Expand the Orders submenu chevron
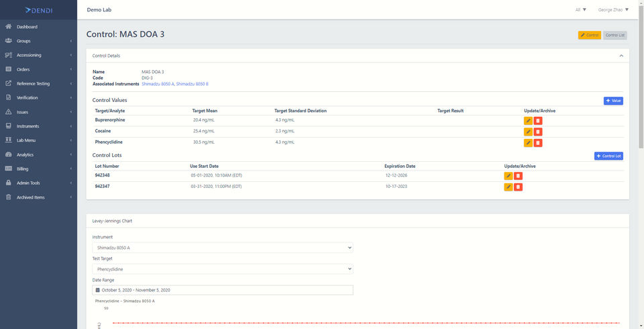This screenshot has height=329, width=644. pos(71,70)
